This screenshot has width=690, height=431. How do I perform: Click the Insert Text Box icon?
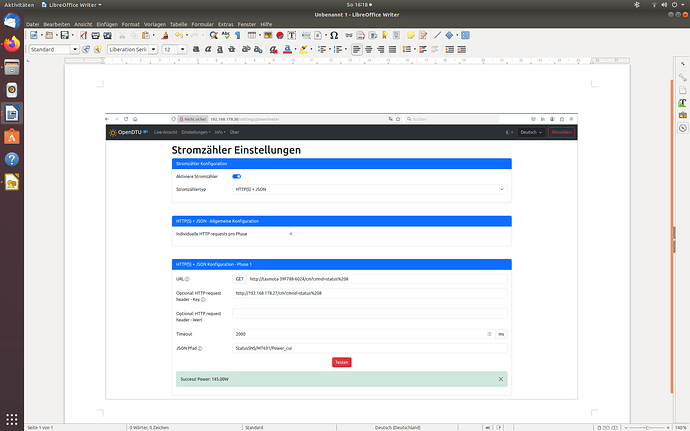(x=291, y=35)
